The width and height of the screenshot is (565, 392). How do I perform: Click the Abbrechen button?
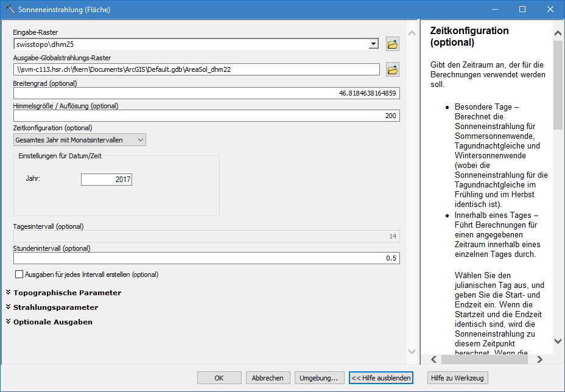point(268,378)
